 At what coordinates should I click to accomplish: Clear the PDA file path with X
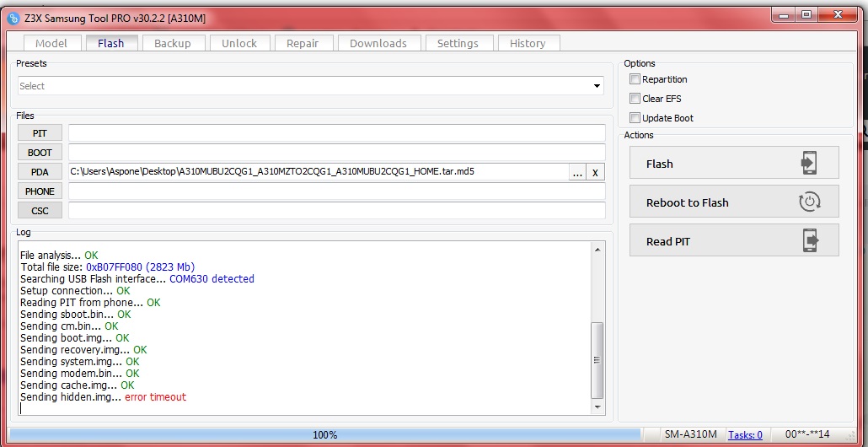[x=595, y=172]
